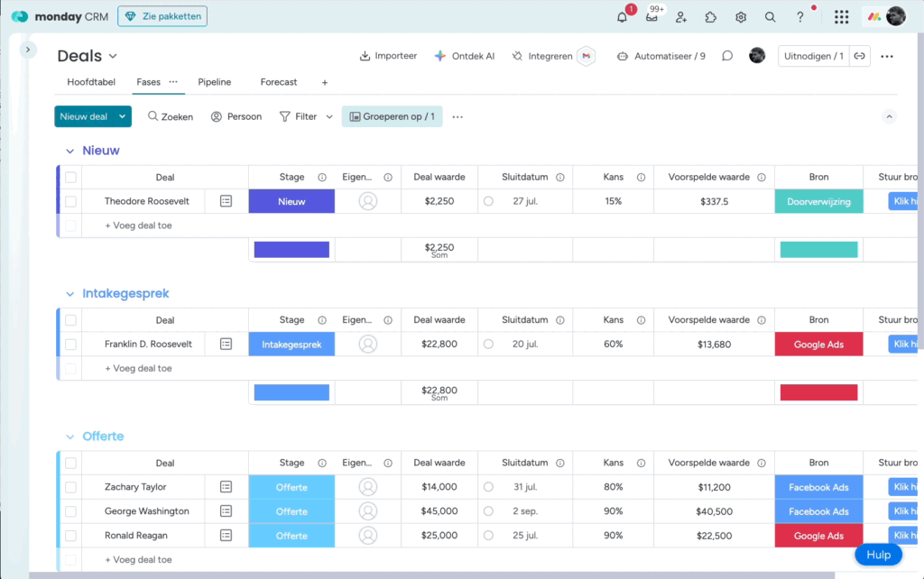Open George Washington item card icon

click(x=226, y=511)
